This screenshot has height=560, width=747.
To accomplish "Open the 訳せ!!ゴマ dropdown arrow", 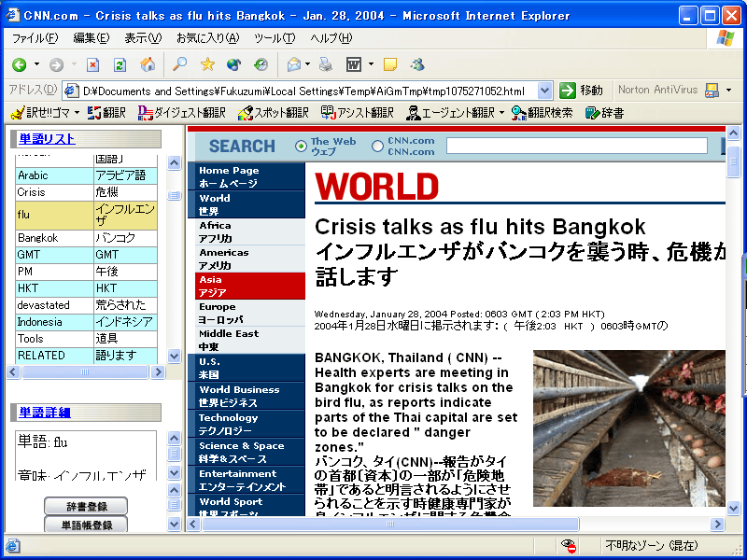I will [x=78, y=113].
